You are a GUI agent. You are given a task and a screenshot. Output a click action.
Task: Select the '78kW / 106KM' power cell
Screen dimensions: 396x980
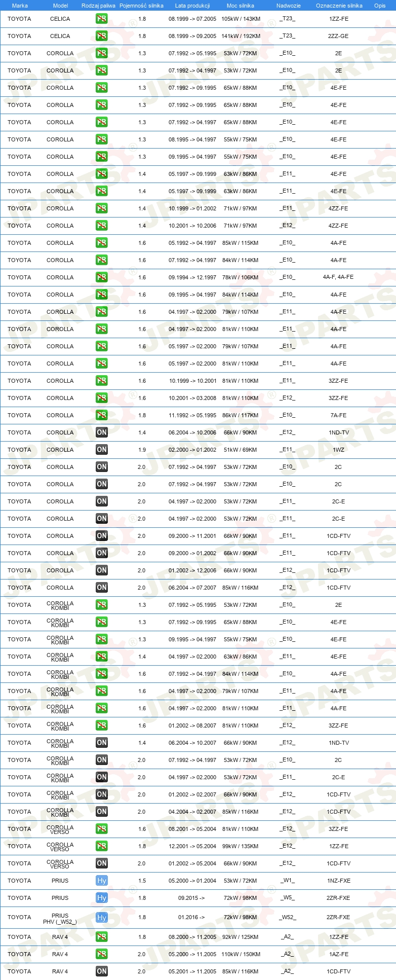pos(241,277)
